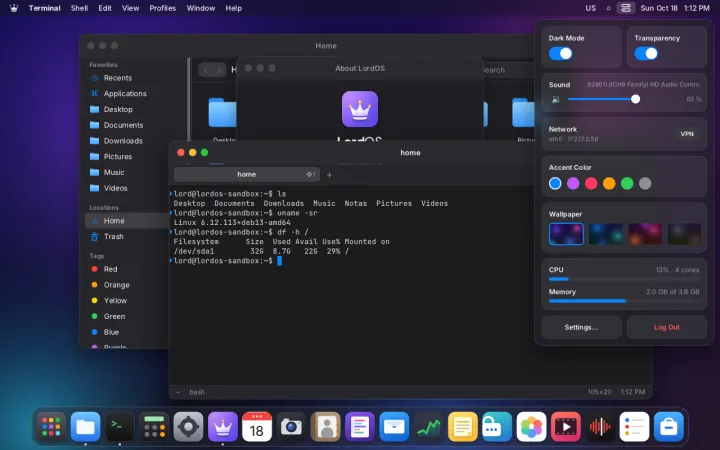The image size is (720, 450).
Task: Open the Photos flower dock icon
Action: 531,427
